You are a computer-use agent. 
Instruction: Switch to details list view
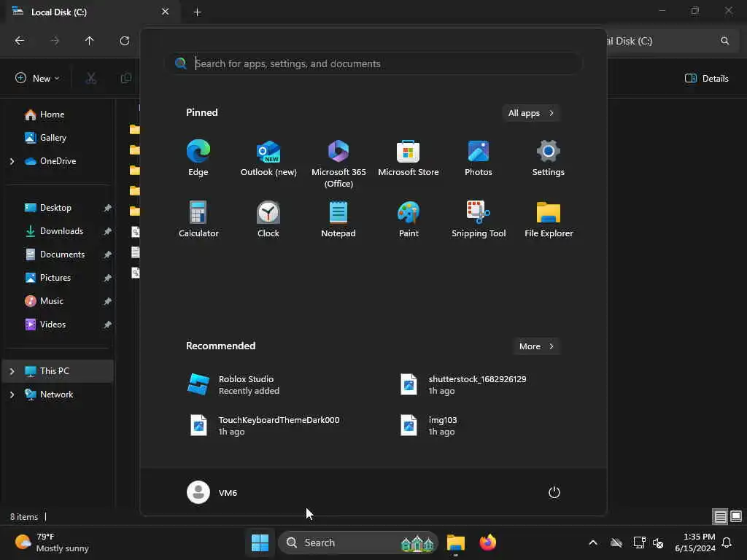pyautogui.click(x=720, y=516)
